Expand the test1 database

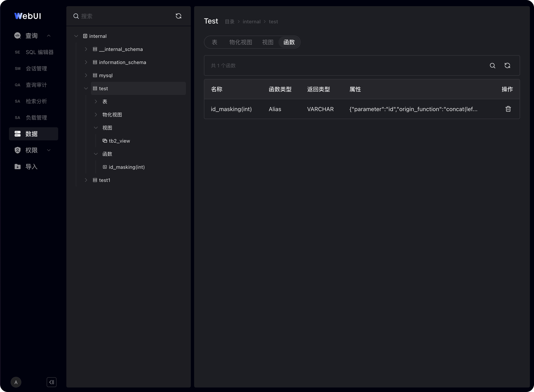click(86, 180)
